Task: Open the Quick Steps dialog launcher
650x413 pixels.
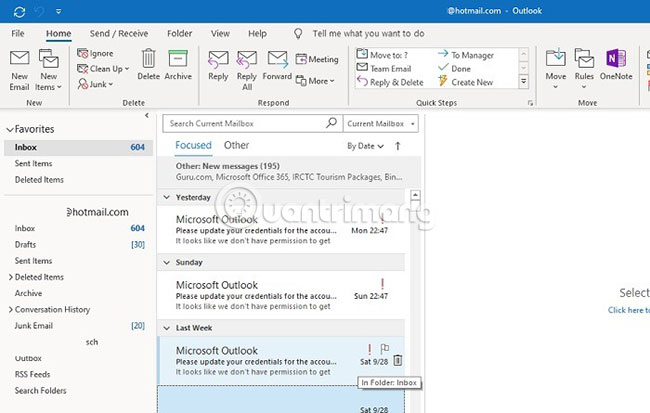Action: [x=530, y=103]
